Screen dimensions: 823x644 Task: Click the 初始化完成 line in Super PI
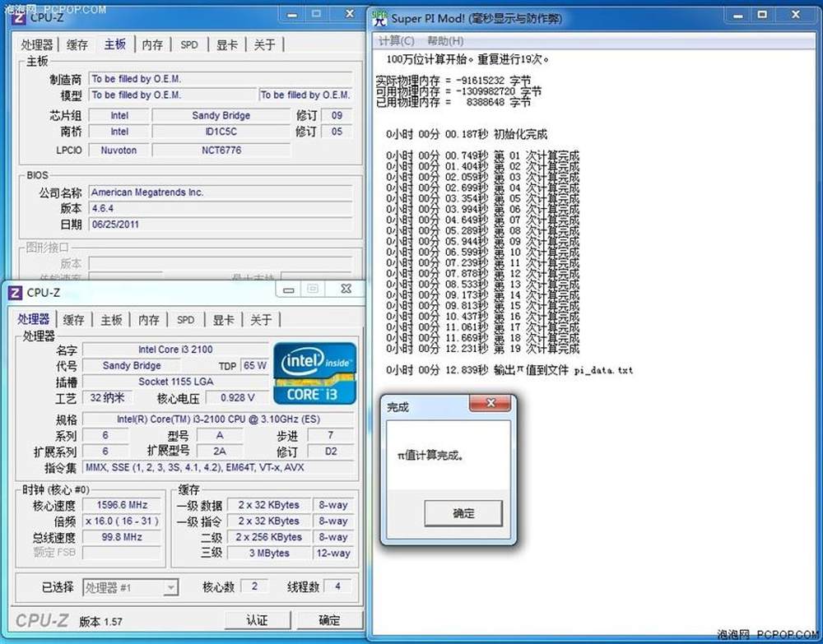coord(466,134)
